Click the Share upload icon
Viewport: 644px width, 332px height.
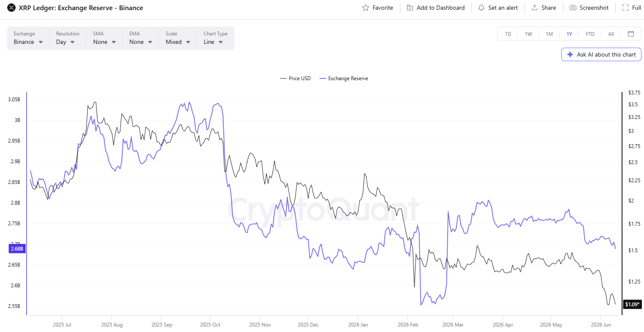coord(535,8)
